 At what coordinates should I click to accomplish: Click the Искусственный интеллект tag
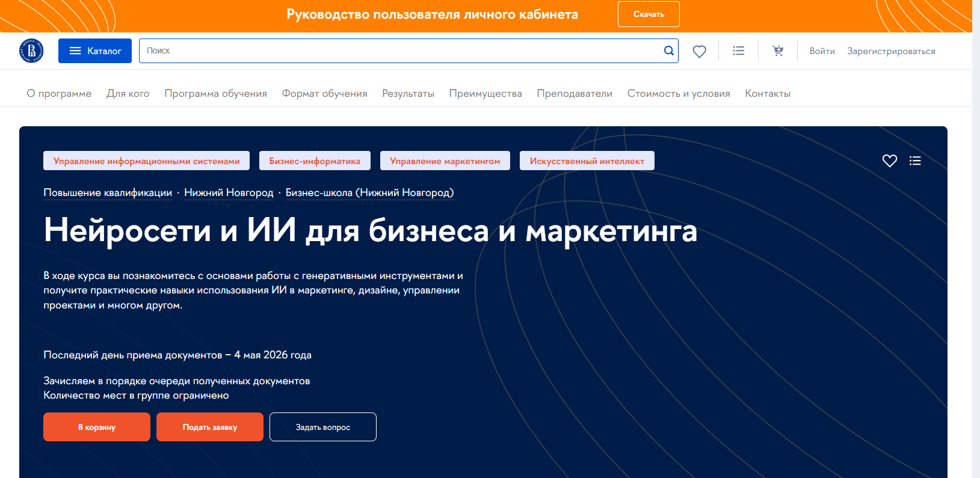pos(587,161)
